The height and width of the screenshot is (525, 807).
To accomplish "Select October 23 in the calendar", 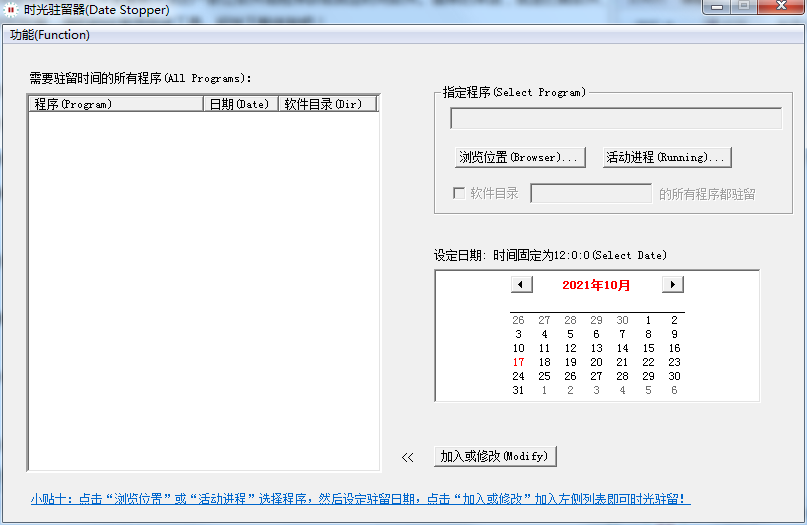I will click(674, 362).
